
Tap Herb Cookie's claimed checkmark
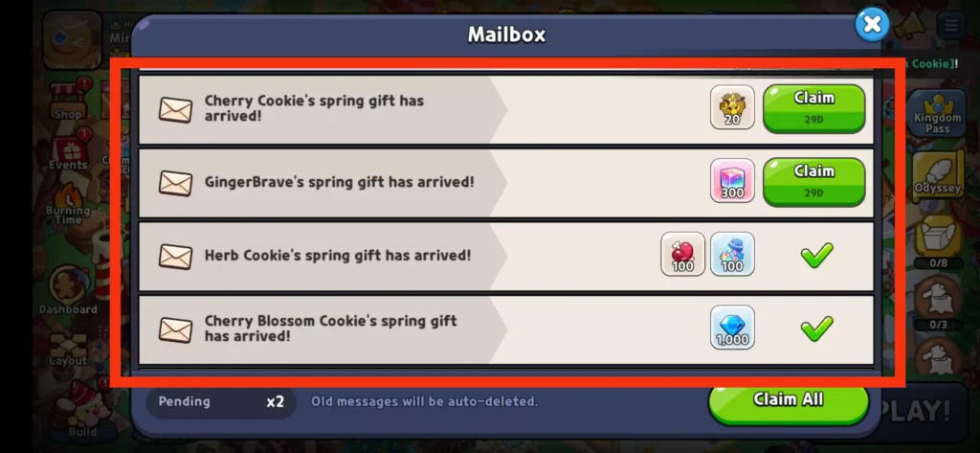[817, 256]
